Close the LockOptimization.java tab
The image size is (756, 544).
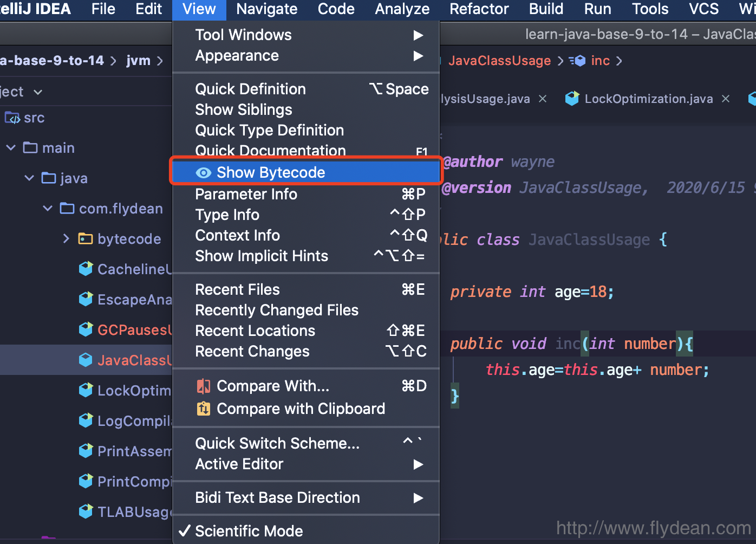coord(726,99)
